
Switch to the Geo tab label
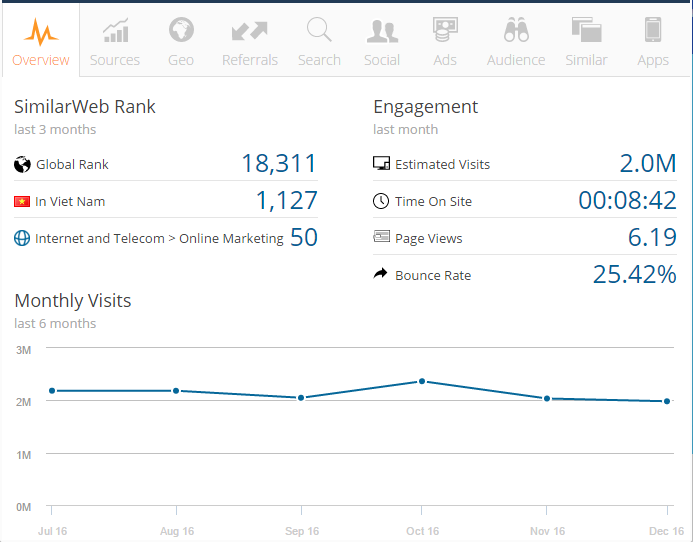click(x=181, y=60)
